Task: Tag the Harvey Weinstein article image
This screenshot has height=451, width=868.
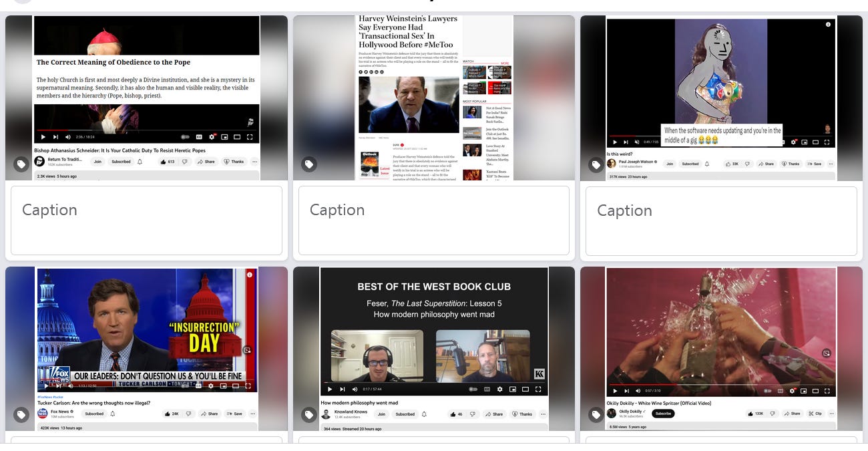Action: [309, 164]
